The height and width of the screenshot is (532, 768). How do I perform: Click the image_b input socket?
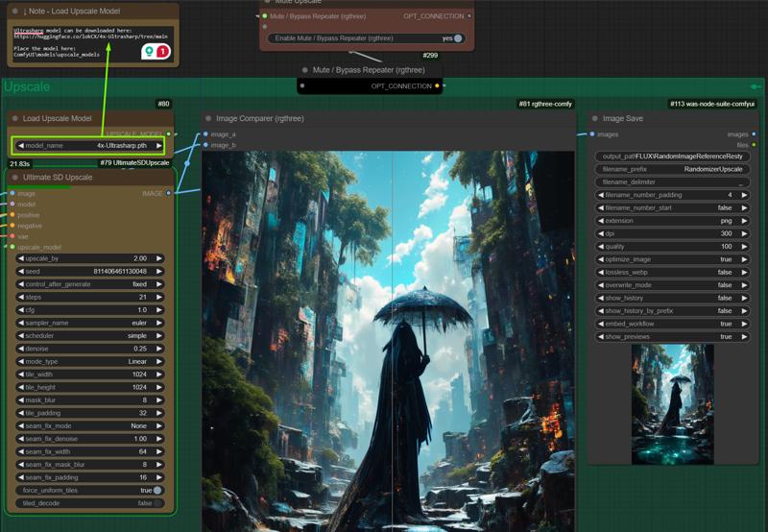click(205, 145)
